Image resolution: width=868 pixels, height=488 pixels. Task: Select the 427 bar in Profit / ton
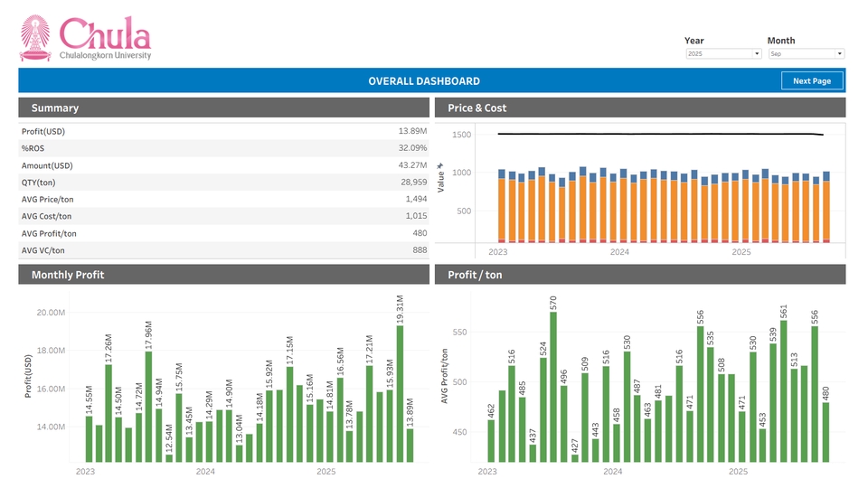click(575, 457)
